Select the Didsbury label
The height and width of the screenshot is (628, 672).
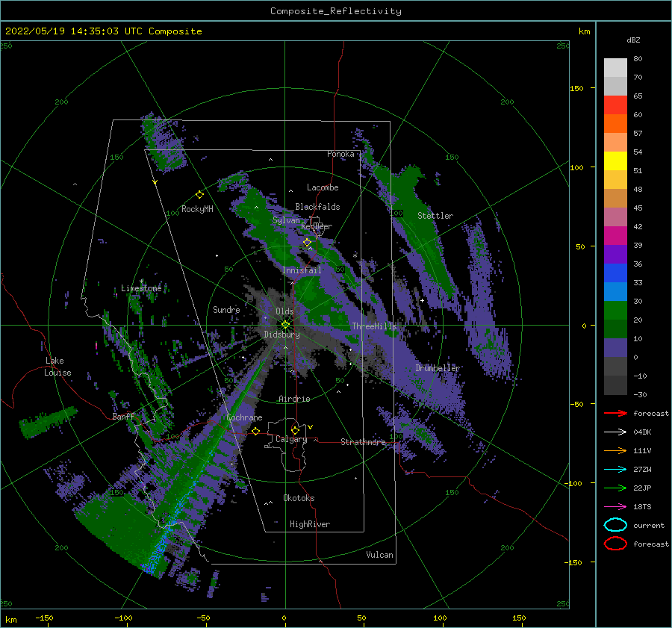click(x=281, y=335)
